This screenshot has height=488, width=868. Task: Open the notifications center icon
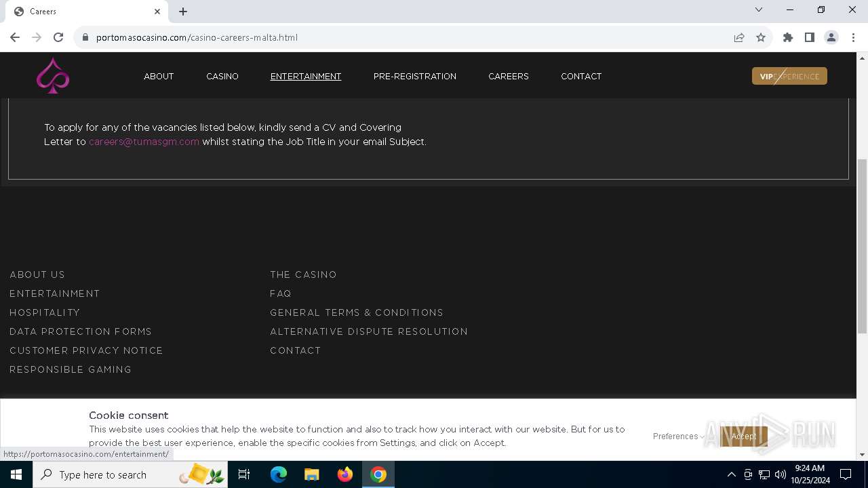[846, 474]
